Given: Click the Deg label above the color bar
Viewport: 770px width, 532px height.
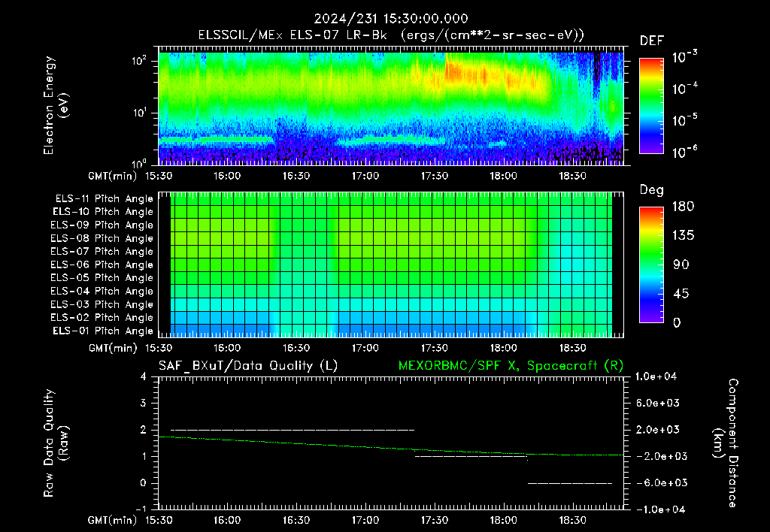Looking at the screenshot, I should (652, 190).
